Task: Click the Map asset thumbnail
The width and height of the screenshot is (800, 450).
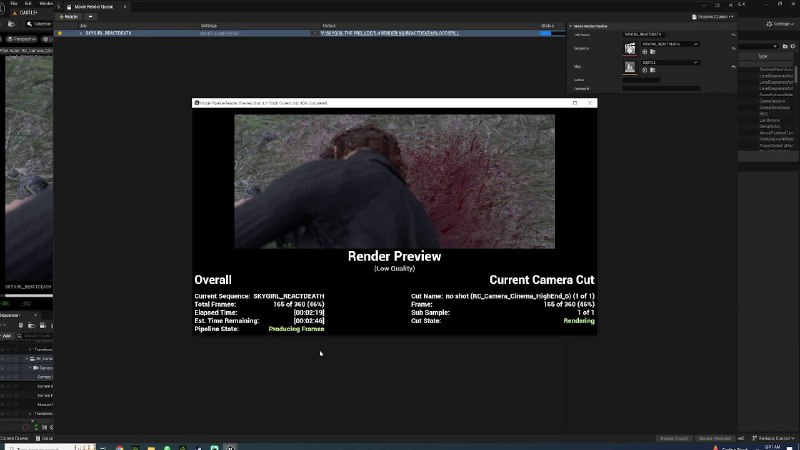Action: 630,66
